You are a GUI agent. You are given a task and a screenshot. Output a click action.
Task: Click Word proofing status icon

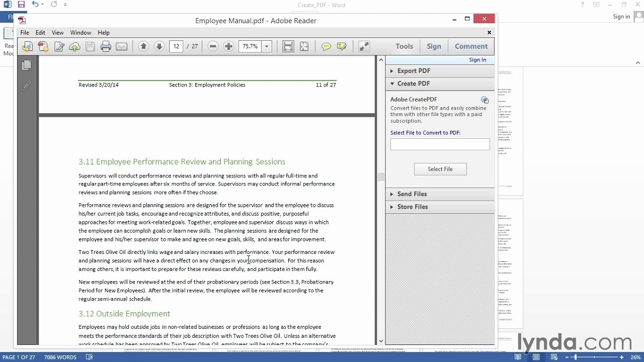pyautogui.click(x=89, y=357)
